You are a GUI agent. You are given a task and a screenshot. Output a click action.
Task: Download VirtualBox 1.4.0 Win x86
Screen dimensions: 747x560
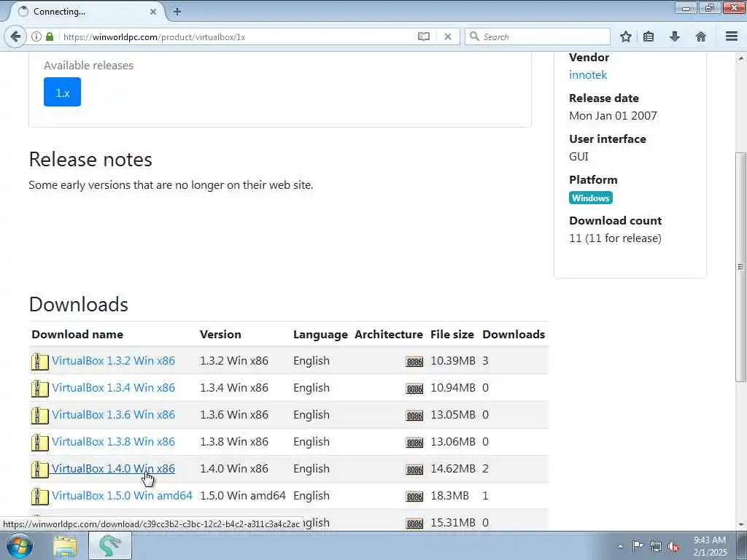pyautogui.click(x=113, y=469)
